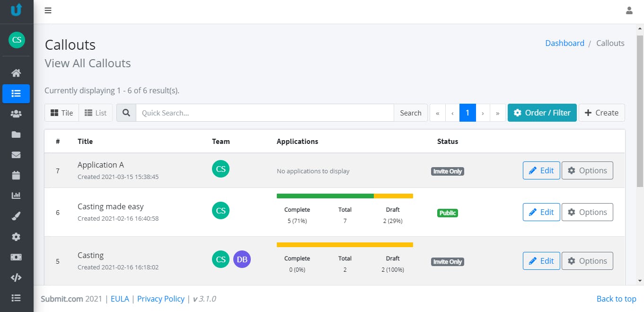Open the code brackets icon in sidebar

(x=16, y=277)
